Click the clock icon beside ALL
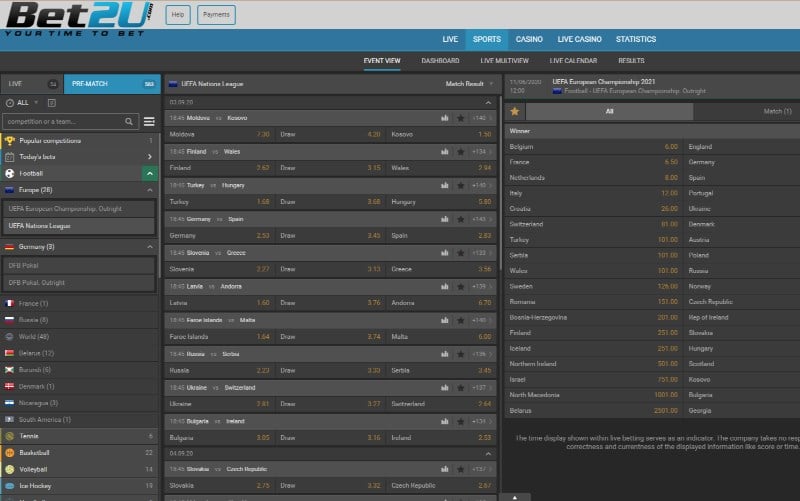The height and width of the screenshot is (501, 800). tap(10, 103)
